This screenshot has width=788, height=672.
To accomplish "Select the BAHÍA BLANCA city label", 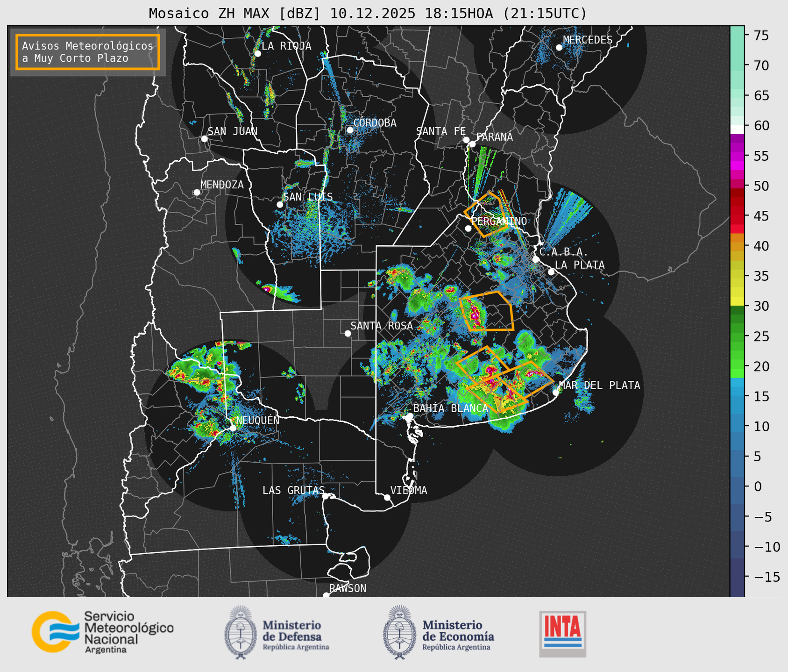I will (x=451, y=408).
